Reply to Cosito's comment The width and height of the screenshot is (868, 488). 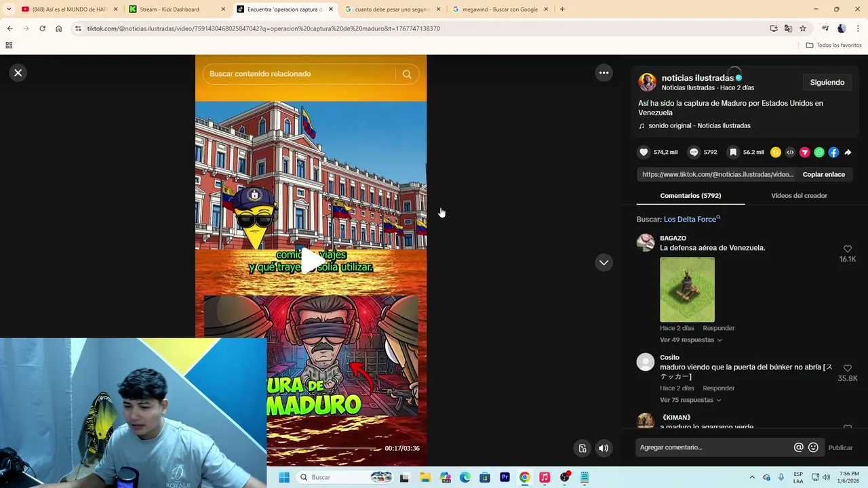coord(718,388)
